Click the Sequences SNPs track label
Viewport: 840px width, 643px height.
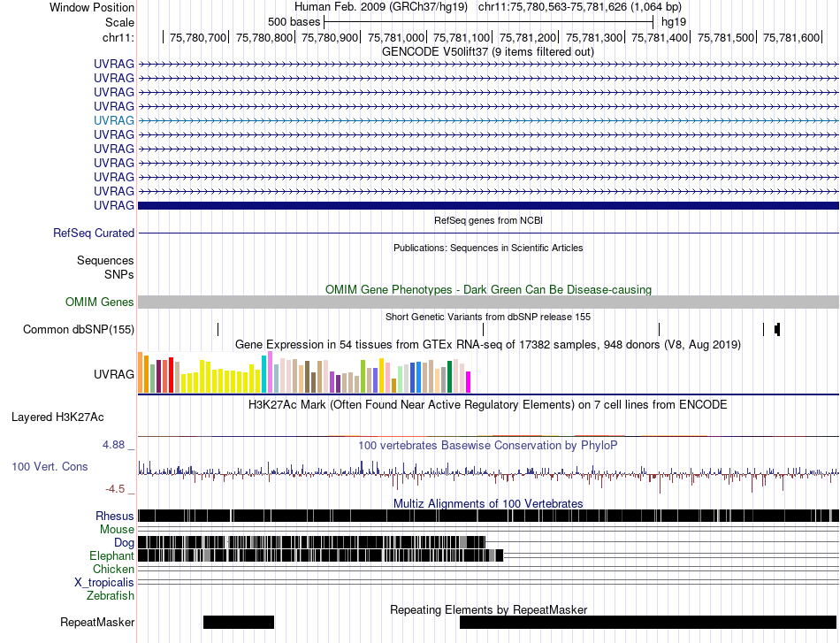coord(105,267)
